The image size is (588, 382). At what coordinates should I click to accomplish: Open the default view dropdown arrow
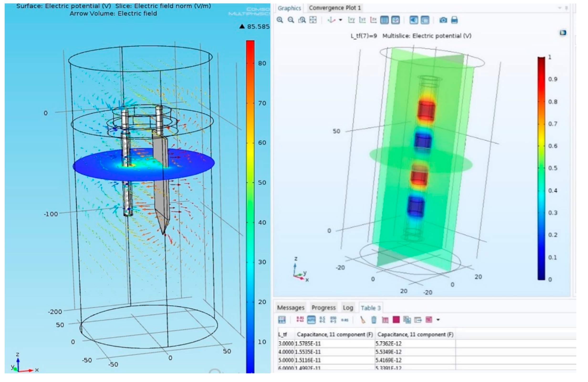(340, 20)
